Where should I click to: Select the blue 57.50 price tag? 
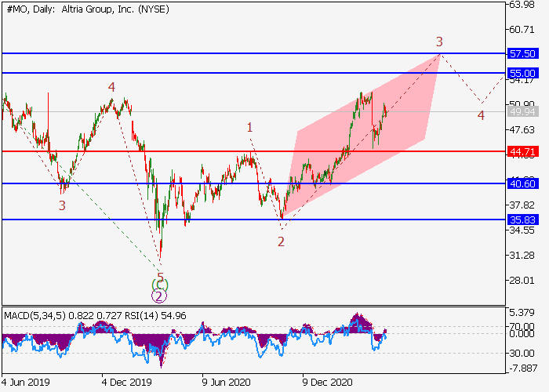(523, 53)
